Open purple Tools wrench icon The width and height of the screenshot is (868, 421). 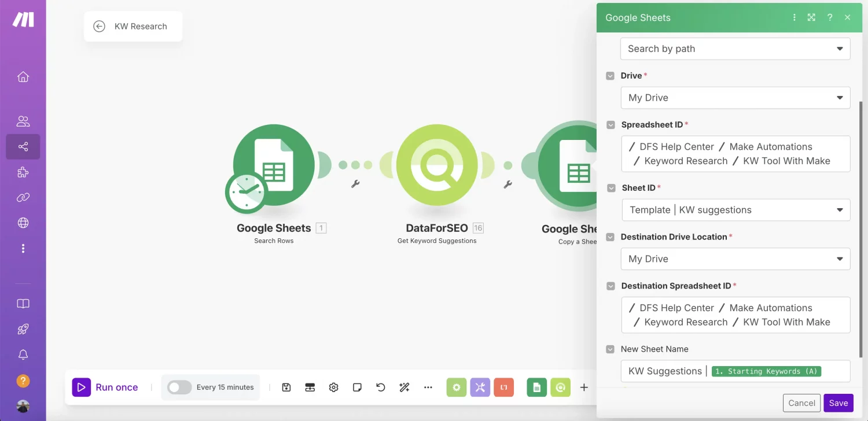point(480,387)
